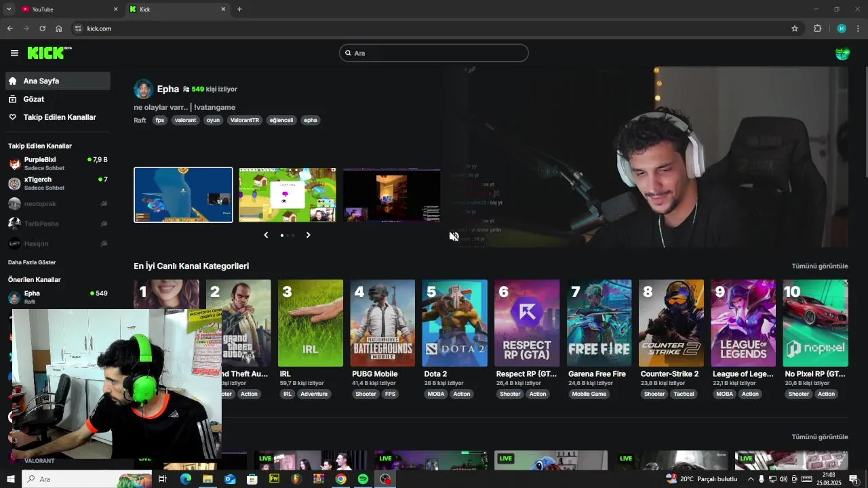Reload the page
Viewport: 868px width, 488px height.
point(42,28)
